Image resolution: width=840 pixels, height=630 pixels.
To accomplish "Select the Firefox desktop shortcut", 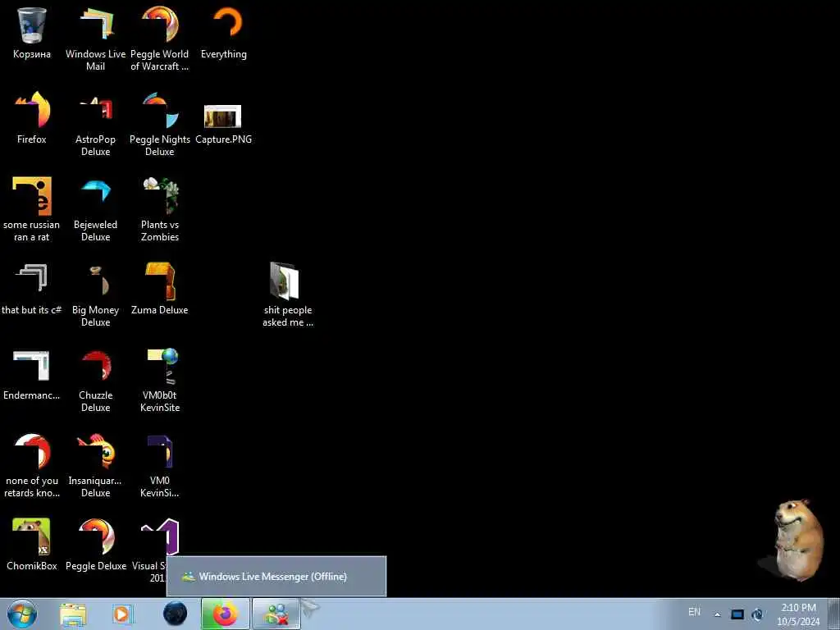I will (x=32, y=118).
